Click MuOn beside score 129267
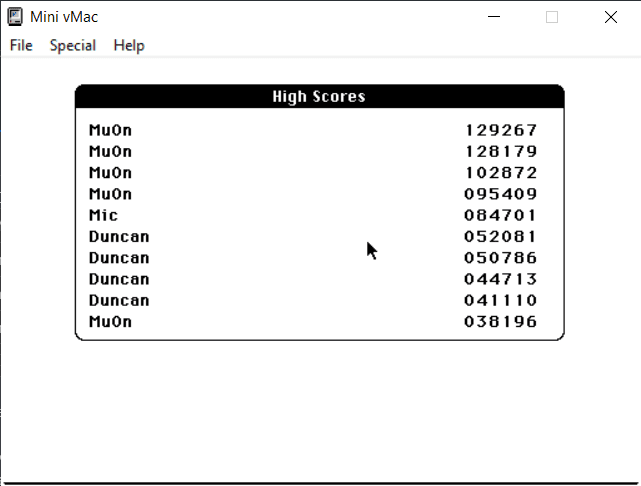Screen dimensions: 641x486 [x=110, y=130]
